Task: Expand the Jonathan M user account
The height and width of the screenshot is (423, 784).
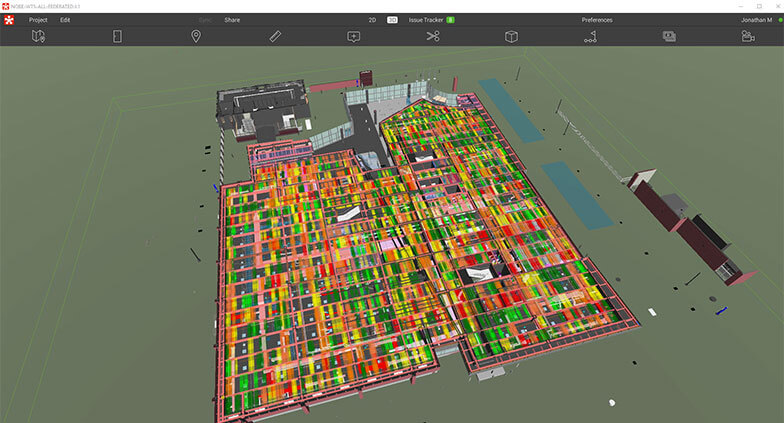Action: click(756, 19)
